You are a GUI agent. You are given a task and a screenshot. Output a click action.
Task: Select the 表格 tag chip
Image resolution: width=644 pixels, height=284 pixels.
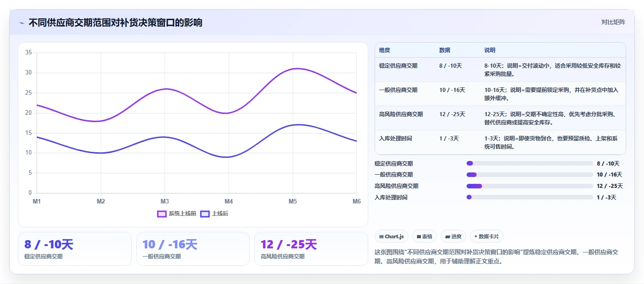424,236
